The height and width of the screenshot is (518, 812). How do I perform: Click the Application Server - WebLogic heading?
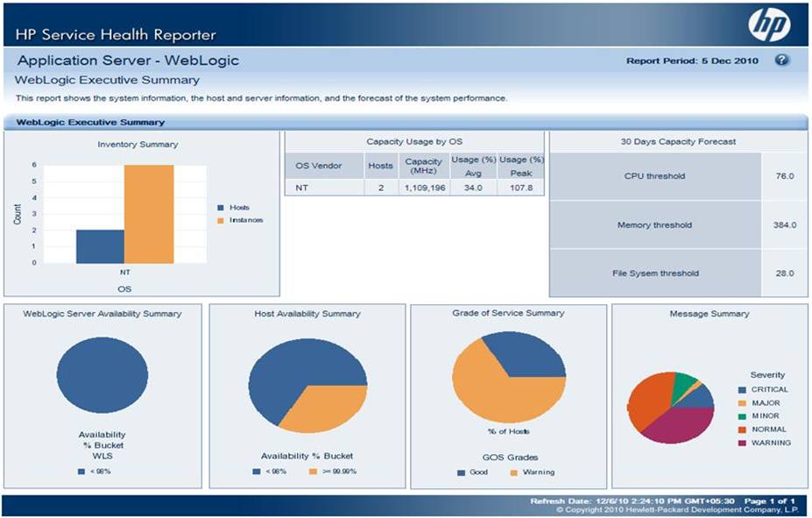pyautogui.click(x=128, y=60)
